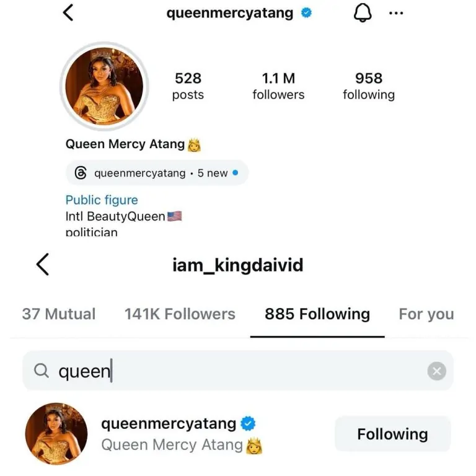
Task: Switch to the 141K Followers tab
Action: tap(180, 314)
